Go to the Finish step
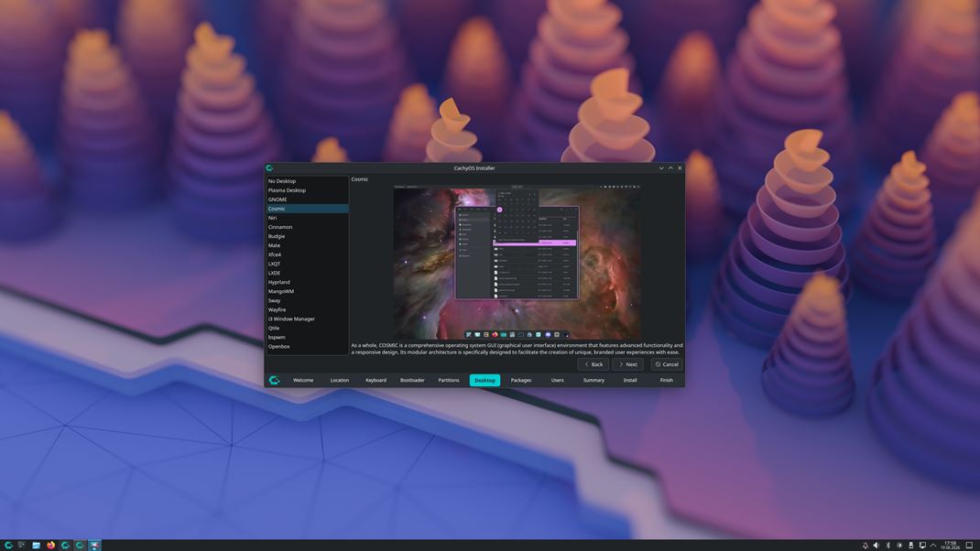This screenshot has width=980, height=551. point(666,380)
